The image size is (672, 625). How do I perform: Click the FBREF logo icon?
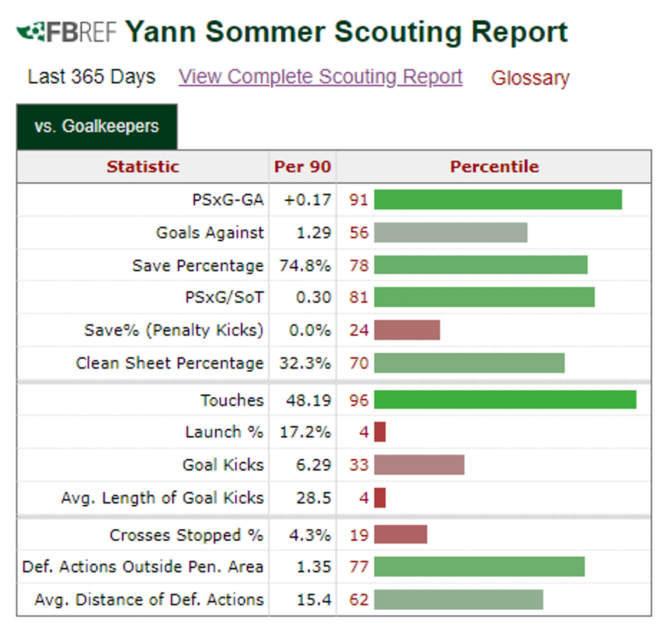(x=31, y=32)
